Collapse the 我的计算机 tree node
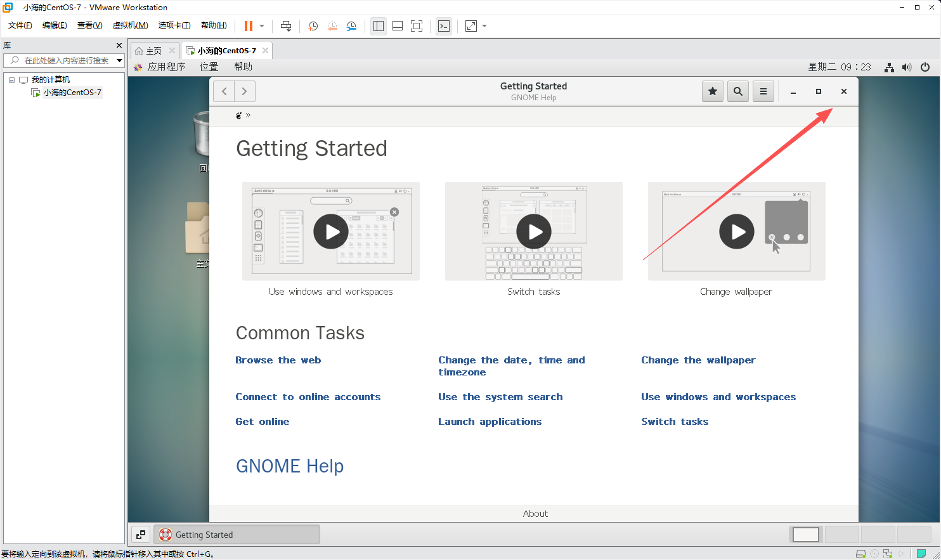This screenshot has width=941, height=560. tap(11, 80)
